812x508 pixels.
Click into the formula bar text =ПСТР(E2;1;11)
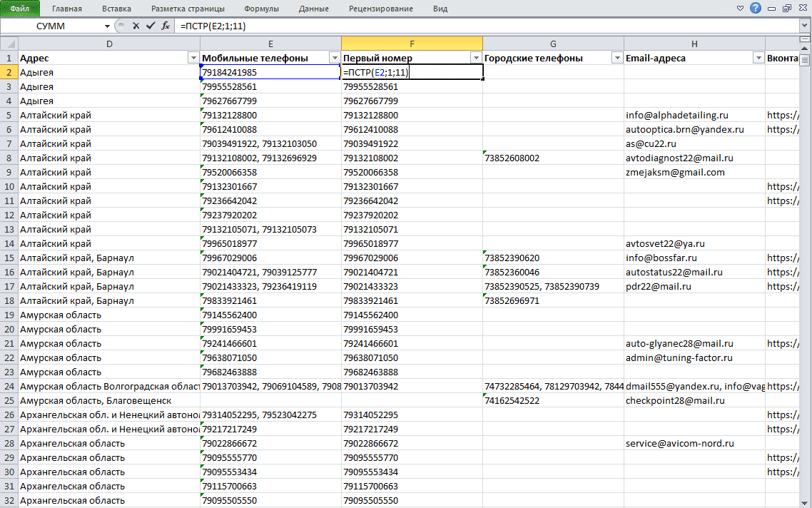(213, 26)
